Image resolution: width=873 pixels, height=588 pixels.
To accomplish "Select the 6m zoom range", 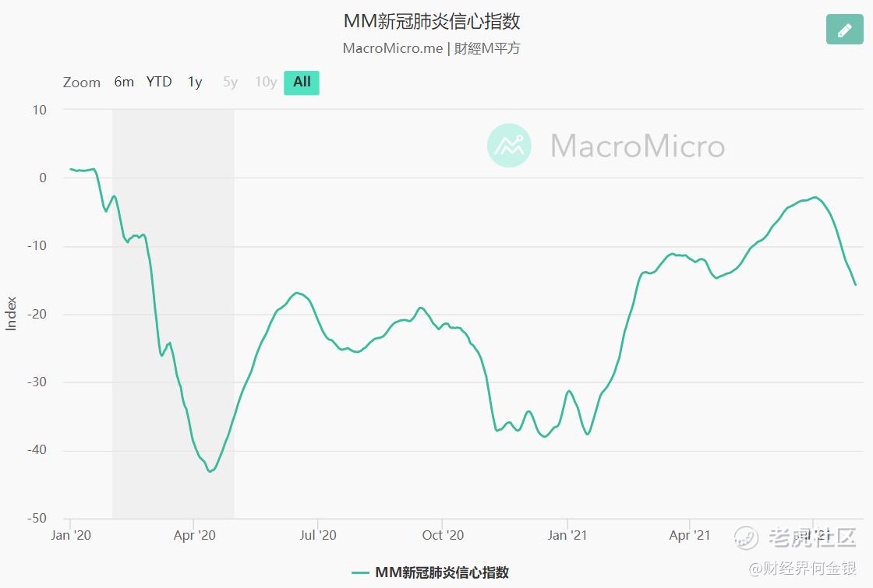I will (x=124, y=83).
